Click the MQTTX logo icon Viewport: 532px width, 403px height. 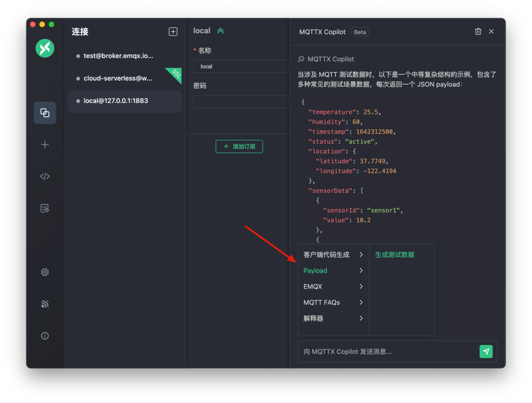click(45, 48)
